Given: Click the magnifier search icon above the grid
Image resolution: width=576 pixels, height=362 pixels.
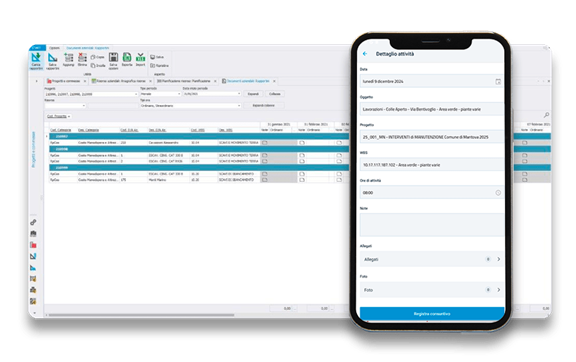Looking at the screenshot, I should click(x=546, y=115).
